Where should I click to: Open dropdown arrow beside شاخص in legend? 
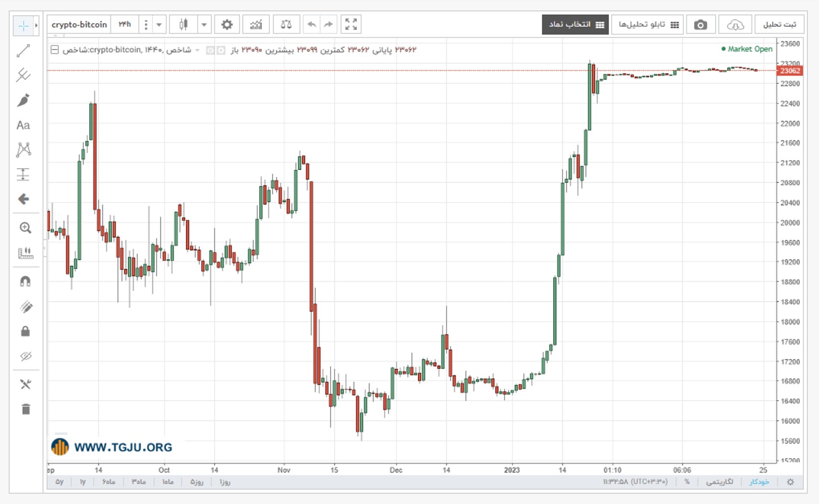tap(197, 50)
